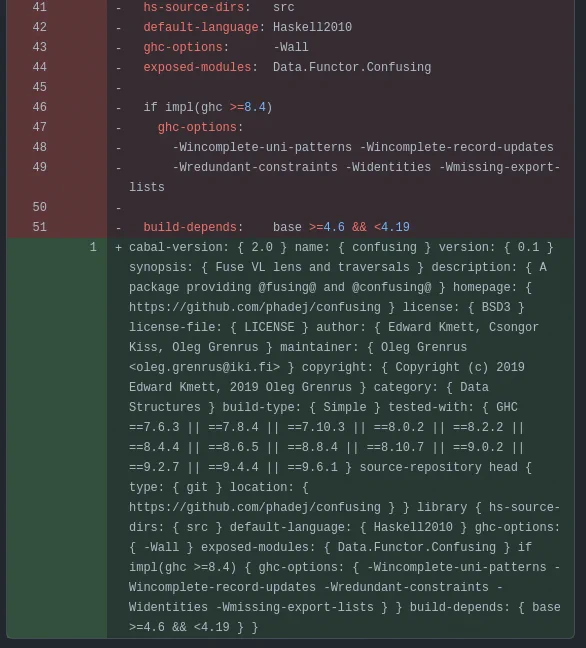Select added line number 1
This screenshot has height=648, width=586.
93,247
